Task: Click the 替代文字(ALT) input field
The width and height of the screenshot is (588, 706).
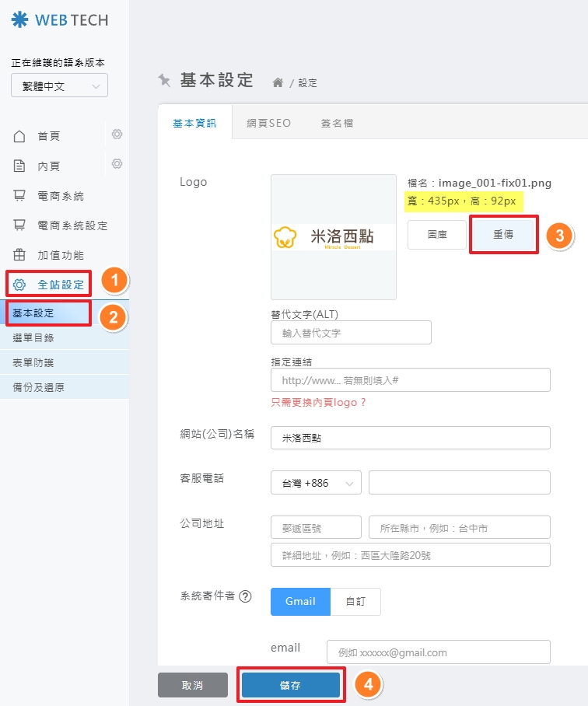Action: [351, 333]
